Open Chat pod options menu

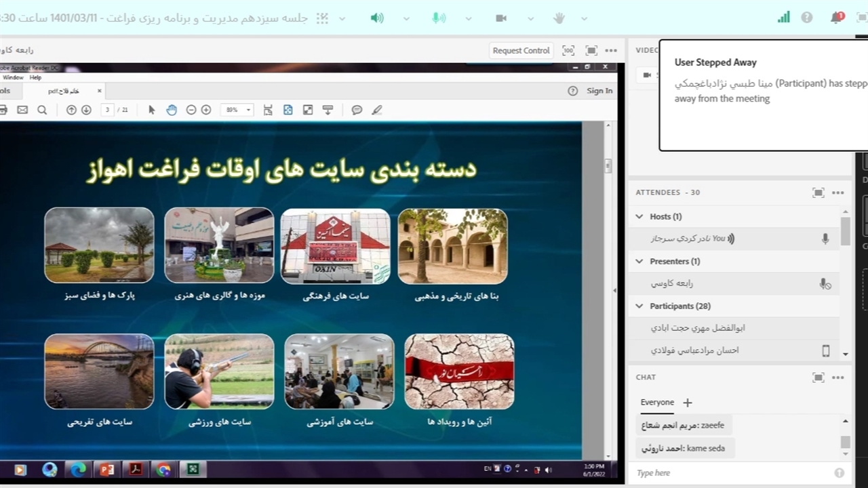click(x=838, y=378)
